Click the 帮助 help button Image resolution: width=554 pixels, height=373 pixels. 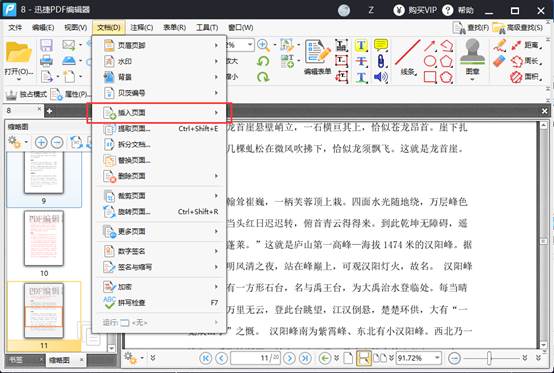[x=458, y=10]
